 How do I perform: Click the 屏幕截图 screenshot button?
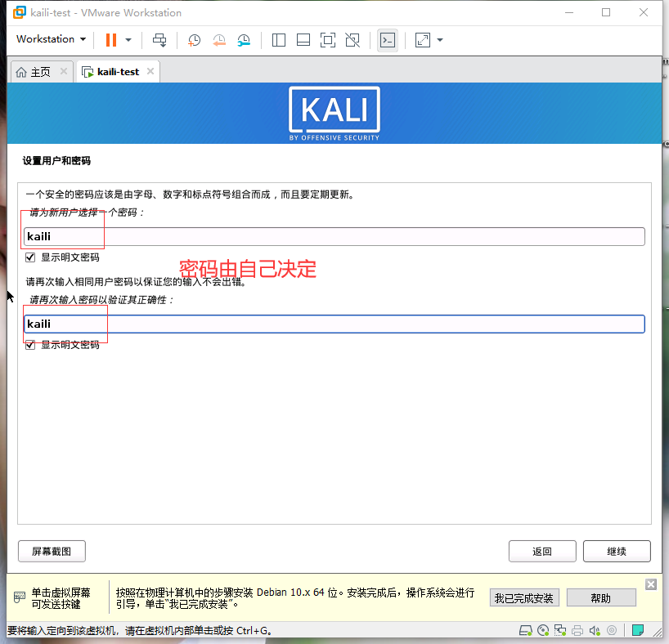tap(52, 551)
